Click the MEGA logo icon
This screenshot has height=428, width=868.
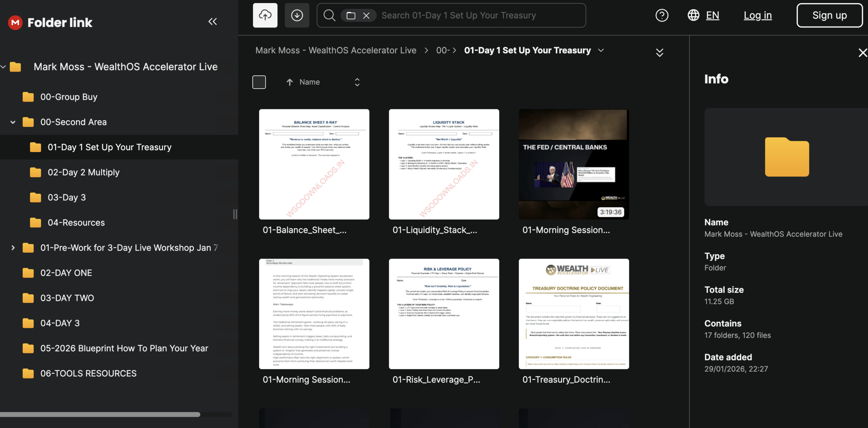click(x=15, y=22)
